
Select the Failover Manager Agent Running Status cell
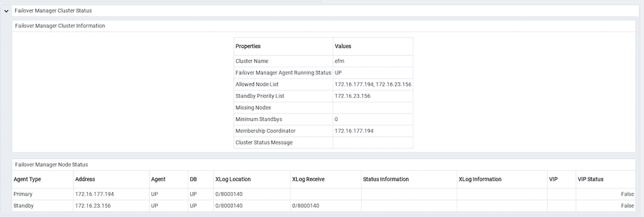coord(283,73)
